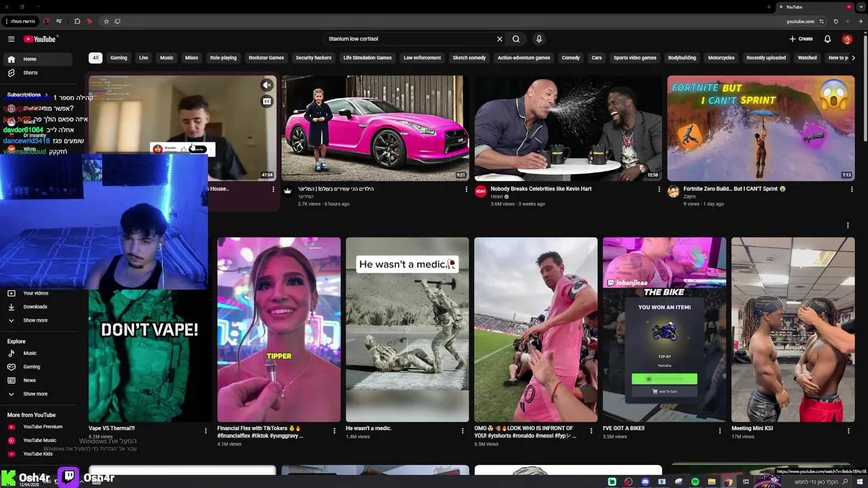
Task: Open the site settings icon beside youtube.com
Action: click(x=821, y=21)
